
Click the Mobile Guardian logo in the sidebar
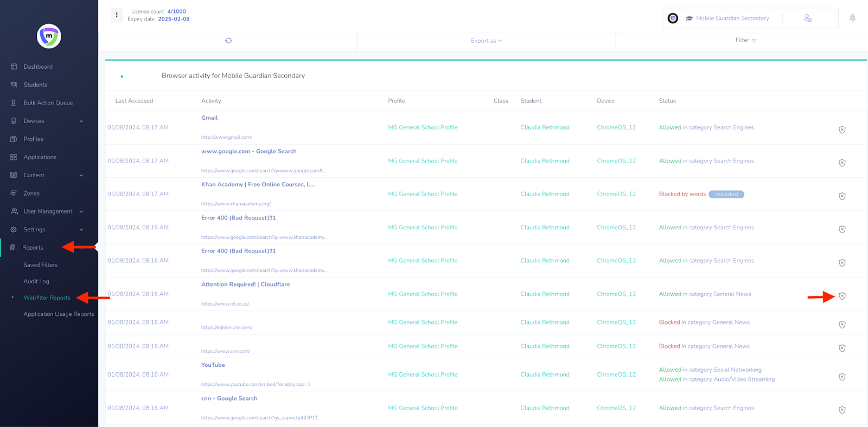[x=49, y=36]
